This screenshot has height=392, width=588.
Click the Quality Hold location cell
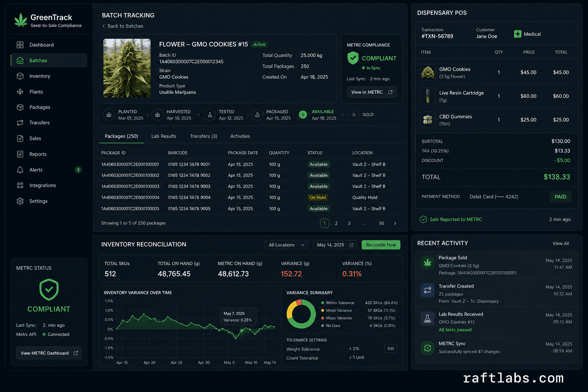(x=365, y=198)
